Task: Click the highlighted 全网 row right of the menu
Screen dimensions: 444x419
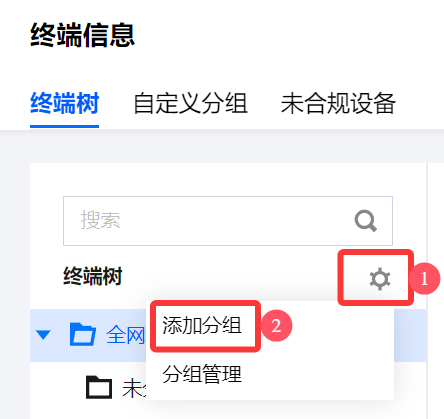Action: [x=410, y=335]
